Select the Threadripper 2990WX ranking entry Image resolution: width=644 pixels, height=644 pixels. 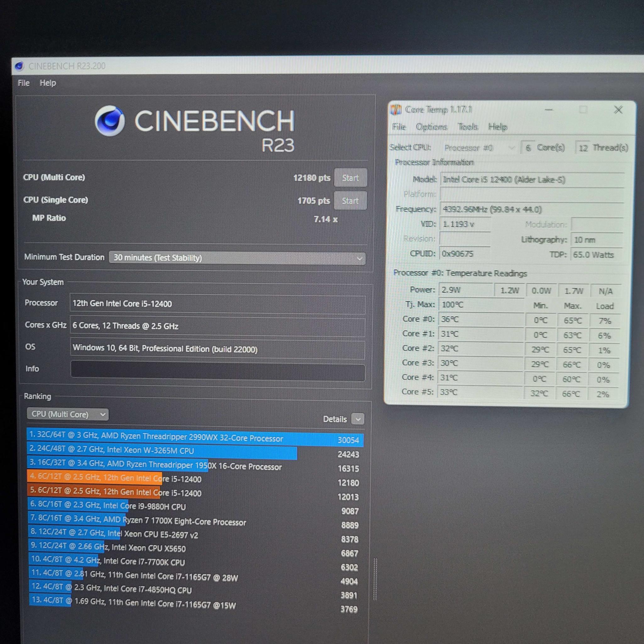(195, 439)
